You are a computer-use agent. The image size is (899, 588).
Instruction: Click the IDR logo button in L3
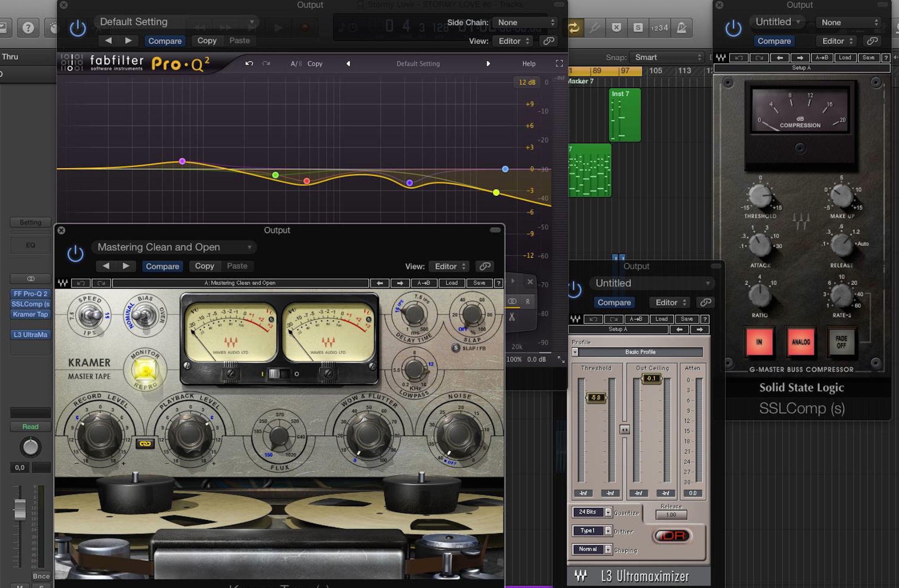pos(672,535)
